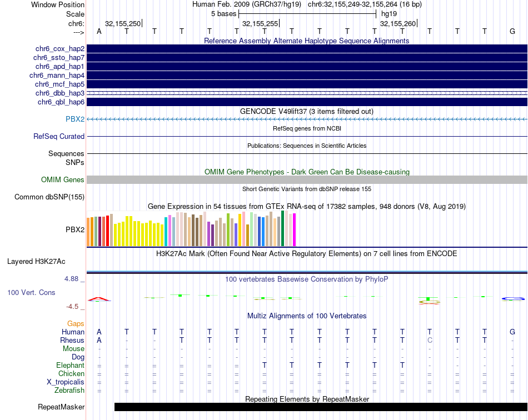Open the 100 vertebrates PhyloP title
Image resolution: width=528 pixels, height=420 pixels.
click(x=306, y=279)
